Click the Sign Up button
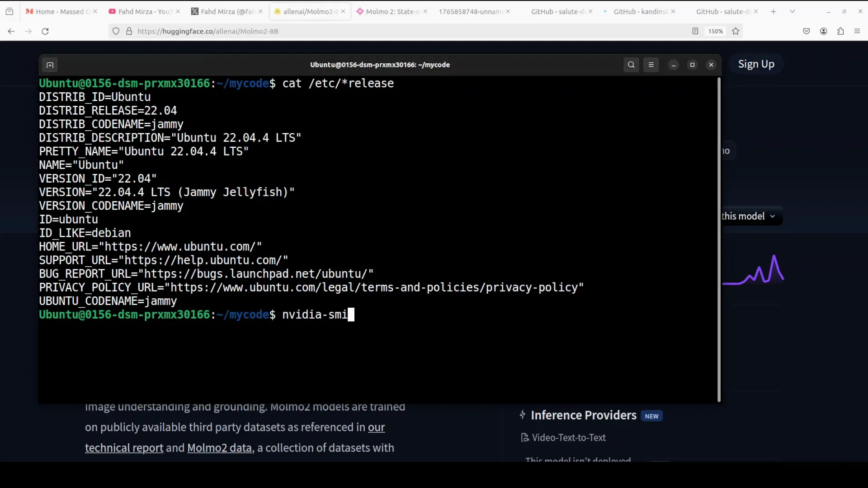The width and height of the screenshot is (868, 488). coord(756,64)
